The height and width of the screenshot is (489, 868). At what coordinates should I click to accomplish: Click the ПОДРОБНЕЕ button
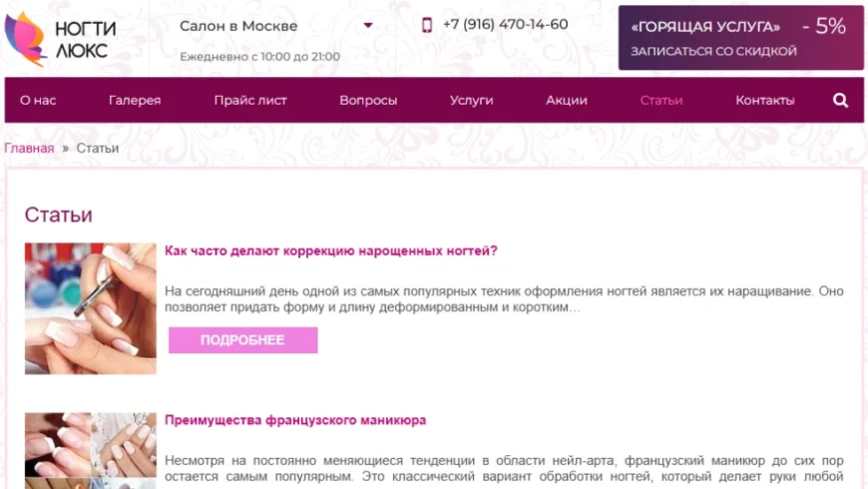tap(243, 340)
